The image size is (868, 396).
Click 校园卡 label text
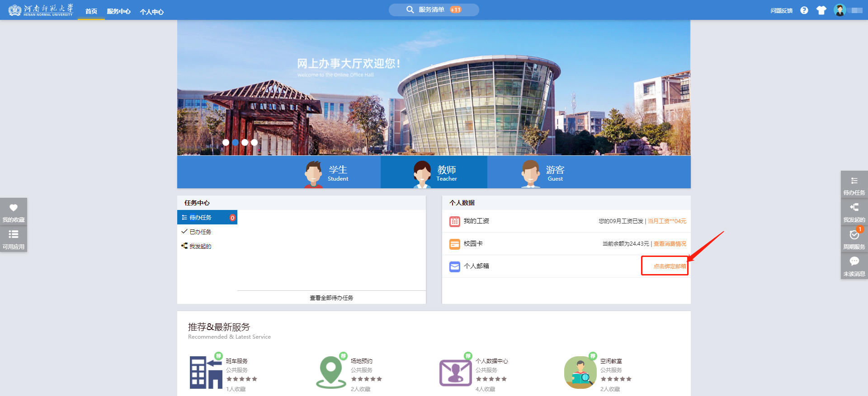click(473, 243)
